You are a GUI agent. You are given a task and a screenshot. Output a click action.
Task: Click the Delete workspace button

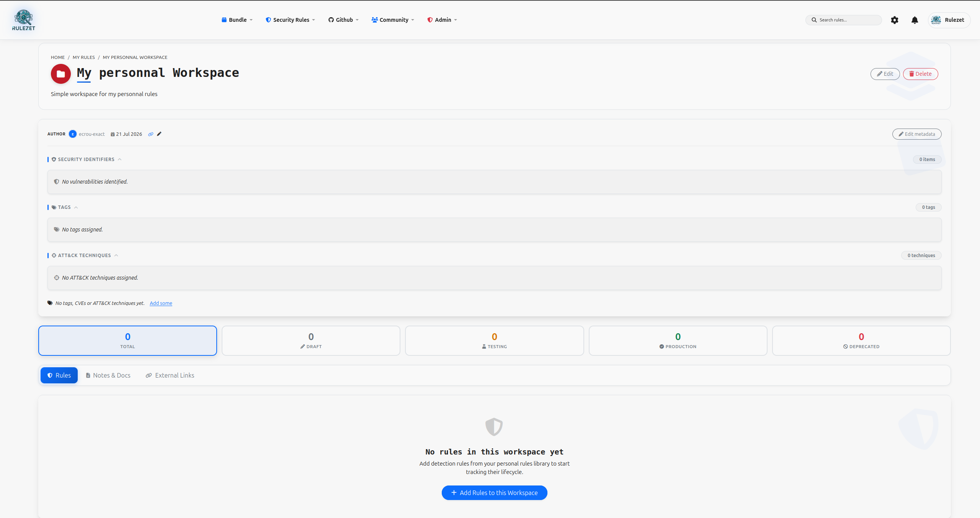tap(921, 74)
